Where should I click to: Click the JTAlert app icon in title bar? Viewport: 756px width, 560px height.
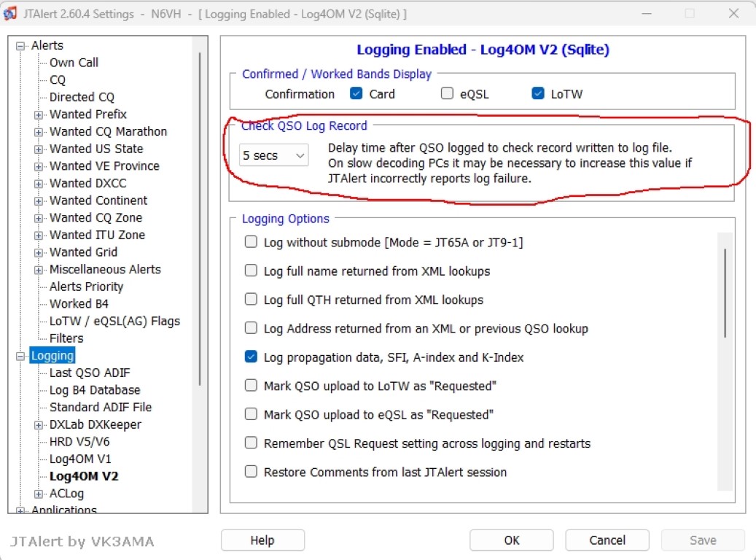click(9, 13)
